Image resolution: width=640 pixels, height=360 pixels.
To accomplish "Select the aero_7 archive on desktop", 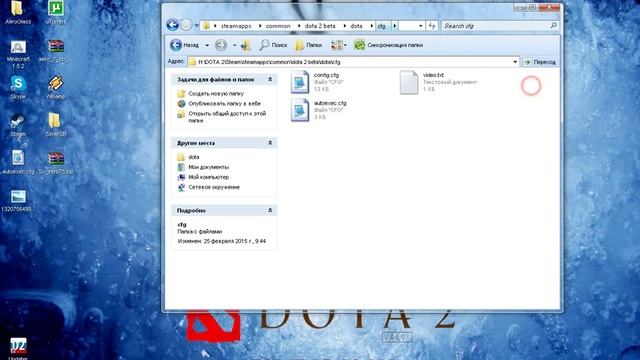I will pyautogui.click(x=56, y=51).
